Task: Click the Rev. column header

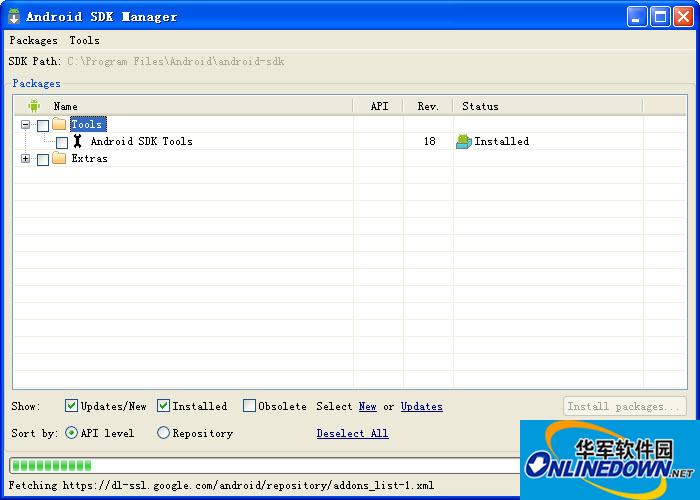Action: (428, 106)
